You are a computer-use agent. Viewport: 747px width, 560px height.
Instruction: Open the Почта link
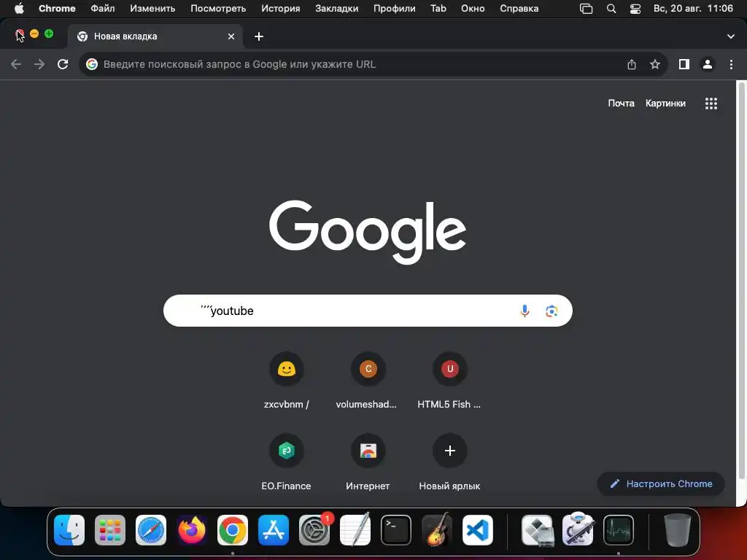coord(621,104)
